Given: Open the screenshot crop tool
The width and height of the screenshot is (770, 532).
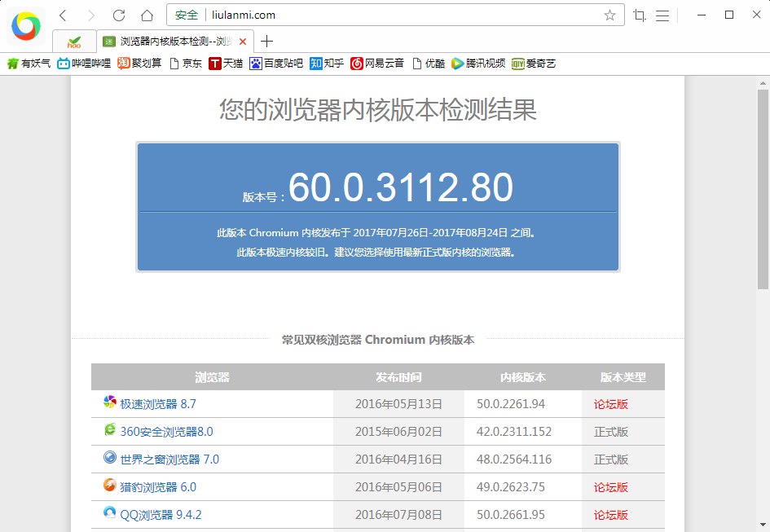Looking at the screenshot, I should 640,15.
